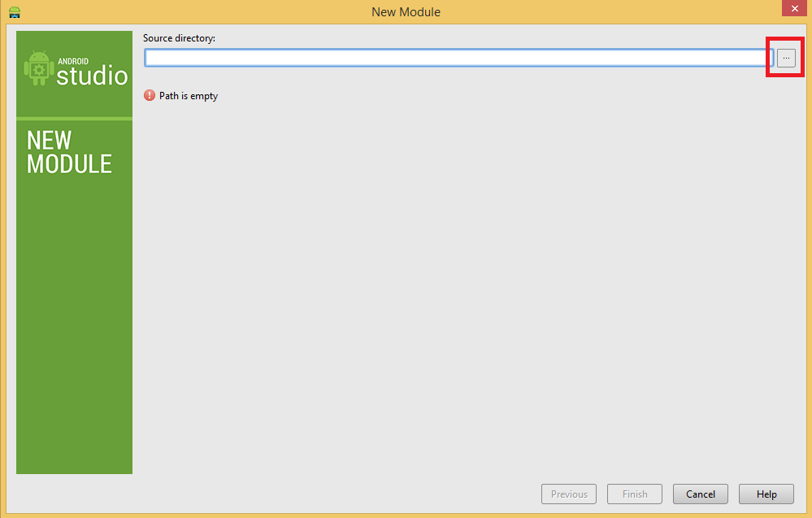Close the New Module dialog
The width and height of the screenshot is (812, 518).
(794, 8)
